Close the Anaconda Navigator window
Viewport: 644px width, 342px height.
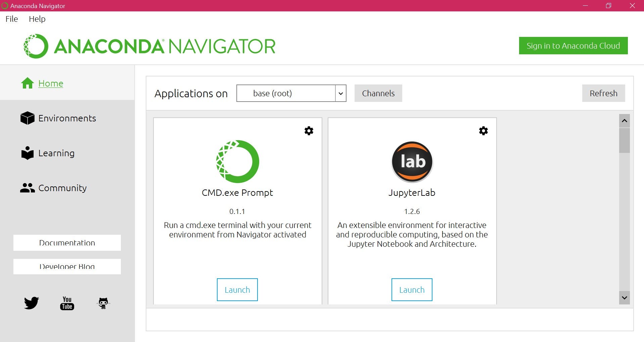pos(632,6)
